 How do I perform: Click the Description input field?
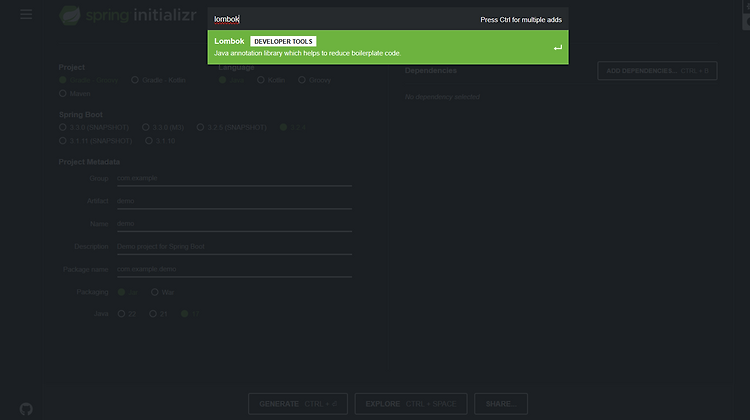(x=234, y=247)
